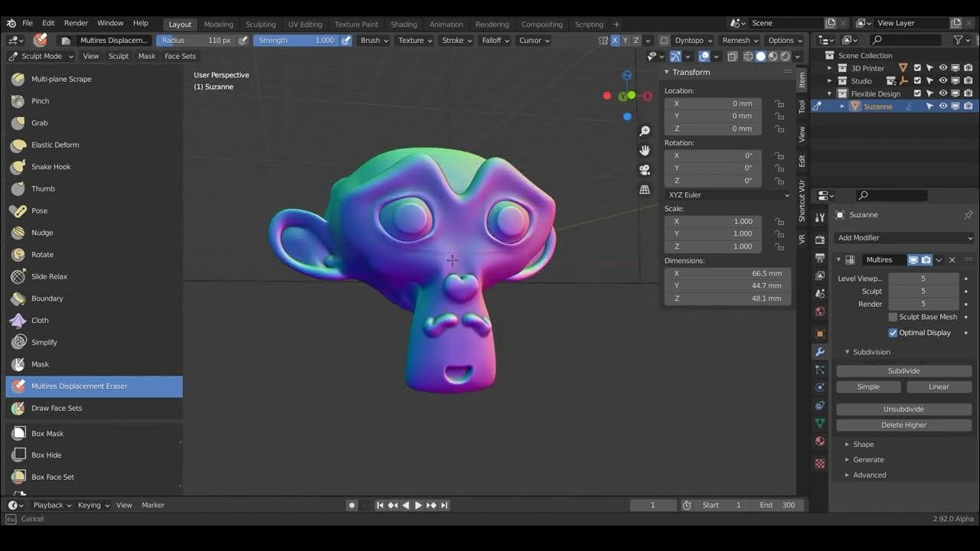Select the Simplify brush
Screen dimensions: 980x551
click(94, 342)
